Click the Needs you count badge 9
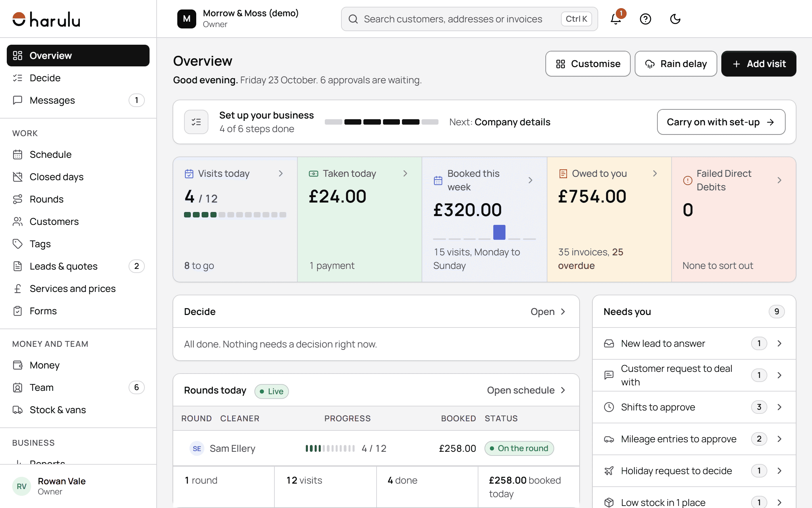 click(776, 312)
